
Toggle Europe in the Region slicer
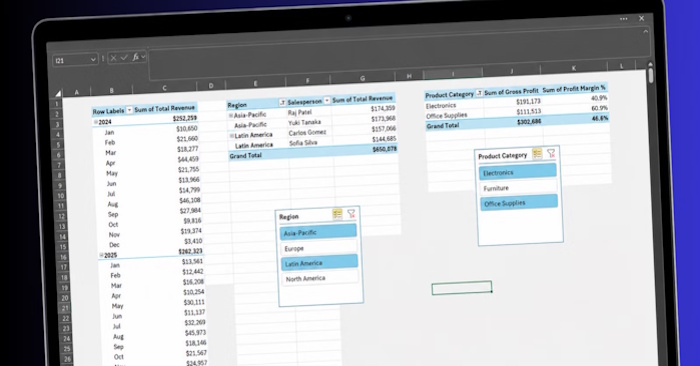(319, 248)
